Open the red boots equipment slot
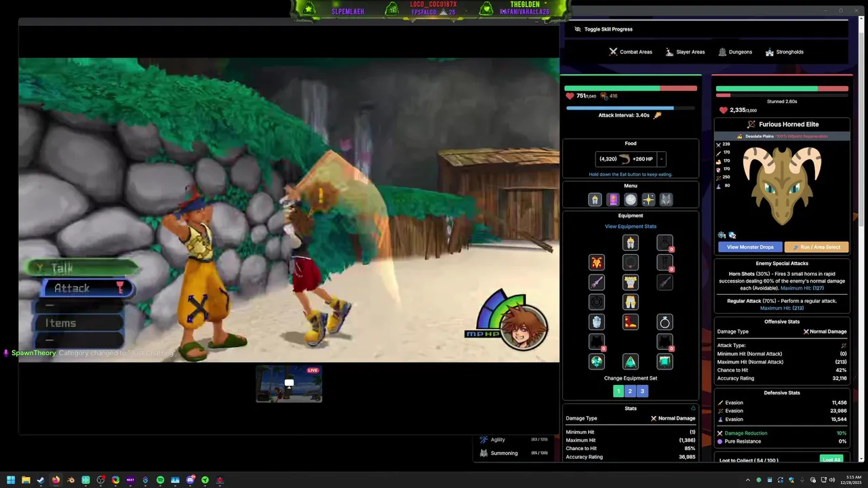This screenshot has width=868, height=488. (631, 322)
